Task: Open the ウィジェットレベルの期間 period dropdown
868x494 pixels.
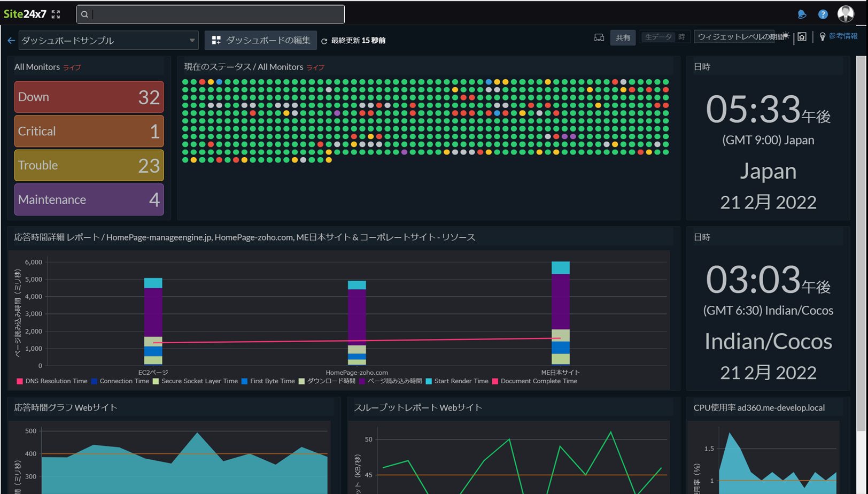Action: pyautogui.click(x=734, y=37)
